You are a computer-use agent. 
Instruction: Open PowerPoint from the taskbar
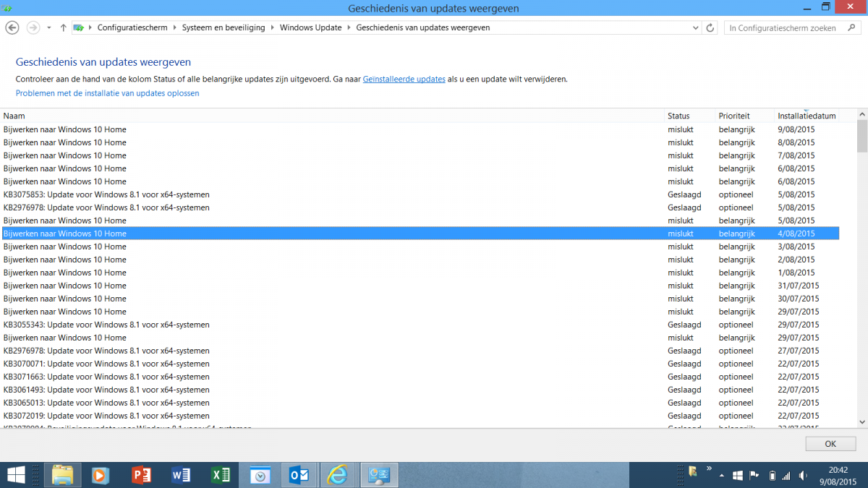tap(141, 475)
